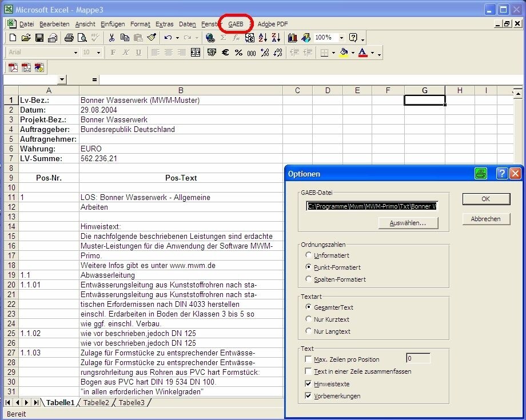This screenshot has height=420, width=526.
Task: Expand the font color dropdown arrow
Action: tap(372, 53)
